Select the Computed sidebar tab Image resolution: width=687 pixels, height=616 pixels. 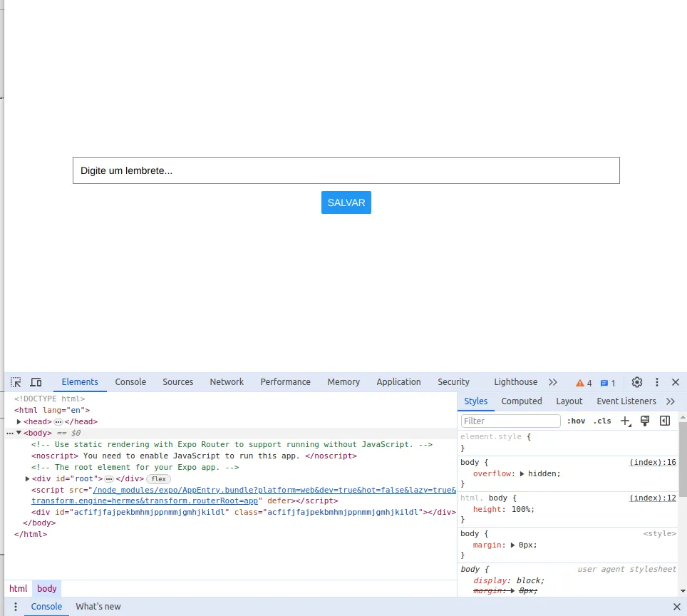tap(522, 401)
